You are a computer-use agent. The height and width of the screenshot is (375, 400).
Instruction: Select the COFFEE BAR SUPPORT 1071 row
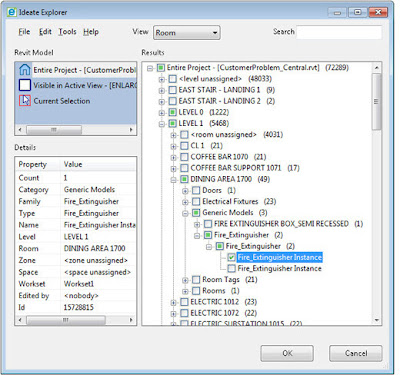tap(245, 168)
